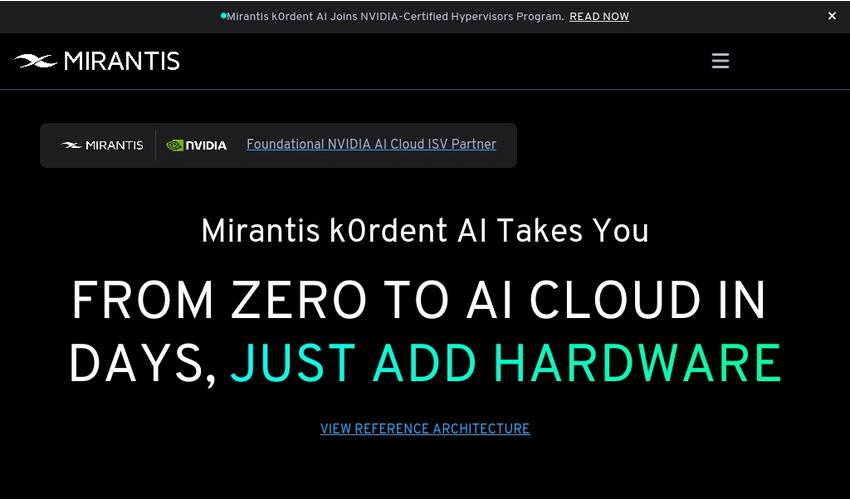This screenshot has height=500, width=850.
Task: Click the NVIDIA logo in partner badge
Action: pos(196,145)
